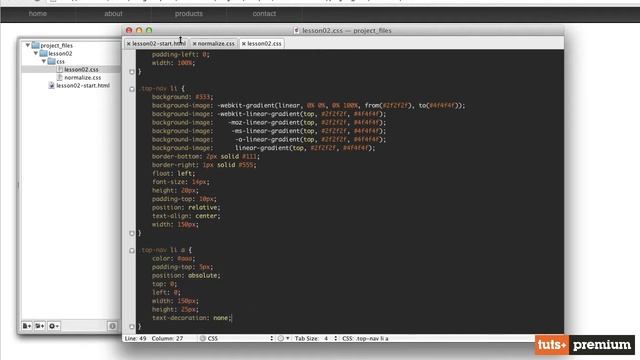Image resolution: width=640 pixels, height=360 pixels.
Task: Click the position: absolute line
Action: (x=186, y=275)
